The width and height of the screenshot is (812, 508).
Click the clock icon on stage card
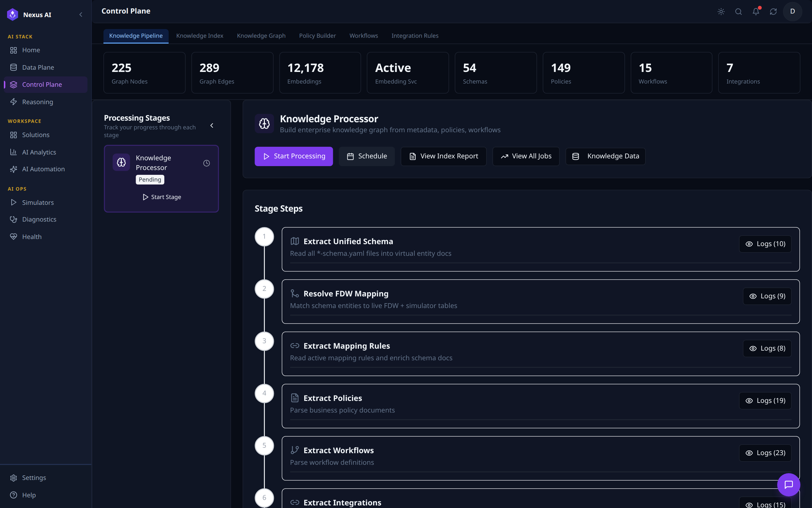coord(206,163)
